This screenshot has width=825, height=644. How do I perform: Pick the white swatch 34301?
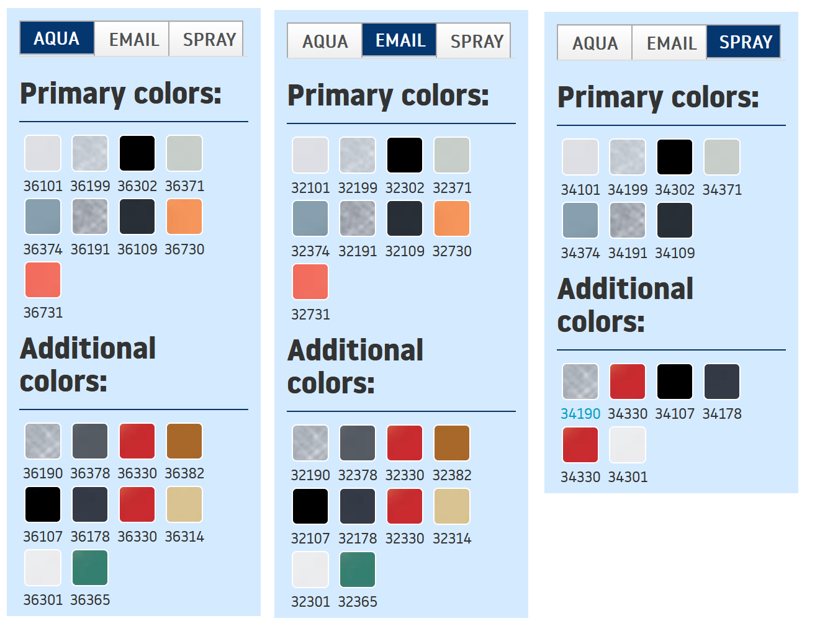pos(628,445)
